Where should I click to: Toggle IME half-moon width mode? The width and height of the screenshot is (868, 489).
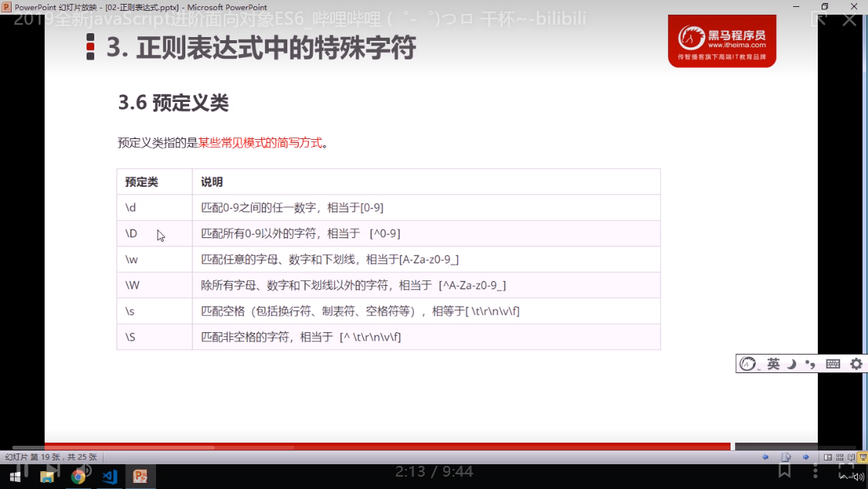click(x=792, y=364)
